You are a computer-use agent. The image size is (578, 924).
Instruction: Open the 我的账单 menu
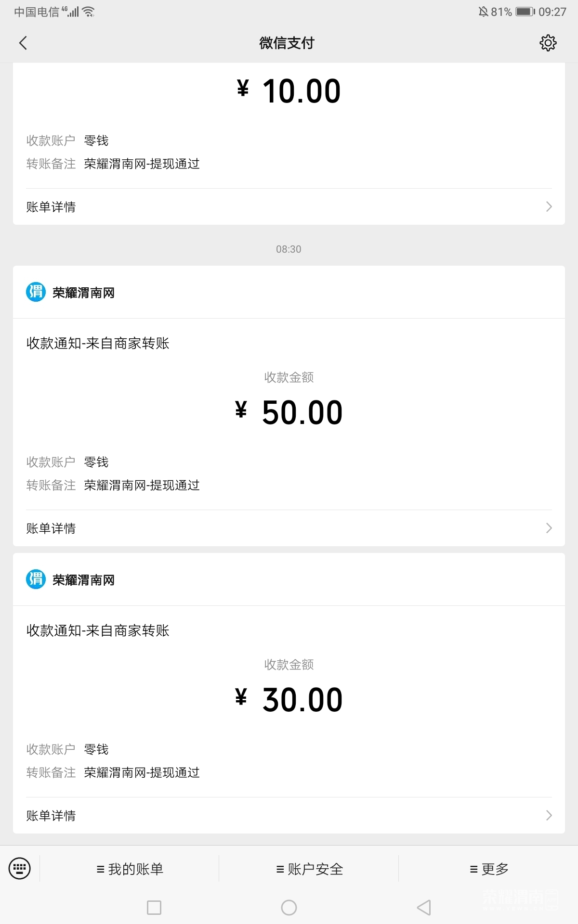point(130,869)
